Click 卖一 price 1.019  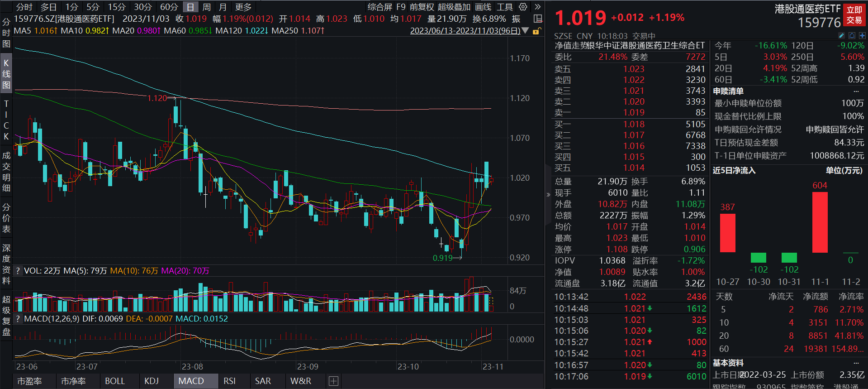point(634,113)
